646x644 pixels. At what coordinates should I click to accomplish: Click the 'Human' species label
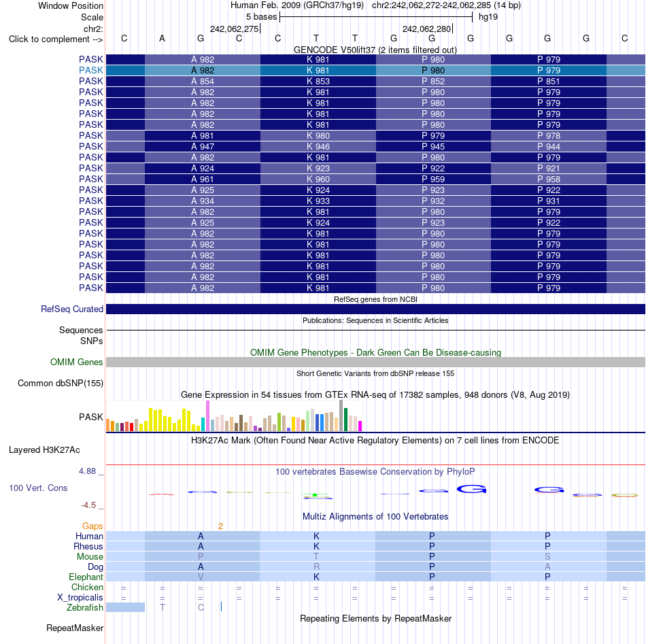pos(89,536)
